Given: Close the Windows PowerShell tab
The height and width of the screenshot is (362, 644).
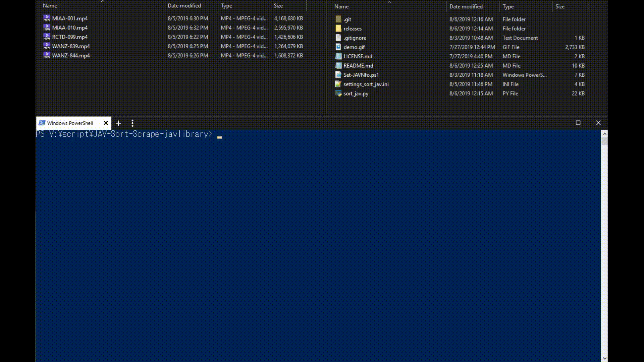Looking at the screenshot, I should [106, 123].
